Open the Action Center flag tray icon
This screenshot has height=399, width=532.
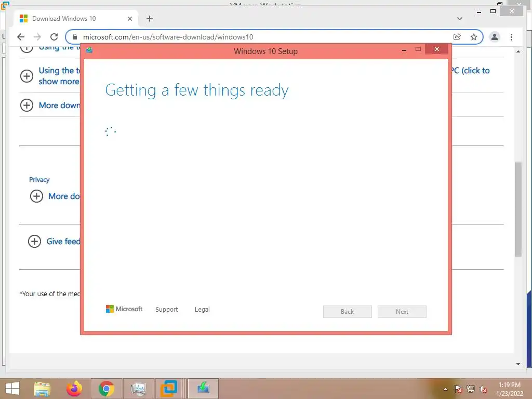[x=458, y=389]
